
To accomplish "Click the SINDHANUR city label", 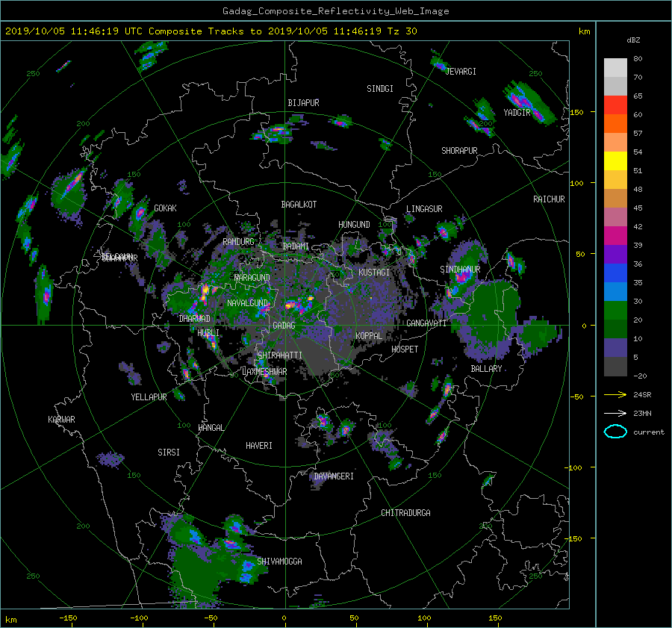I will point(460,270).
